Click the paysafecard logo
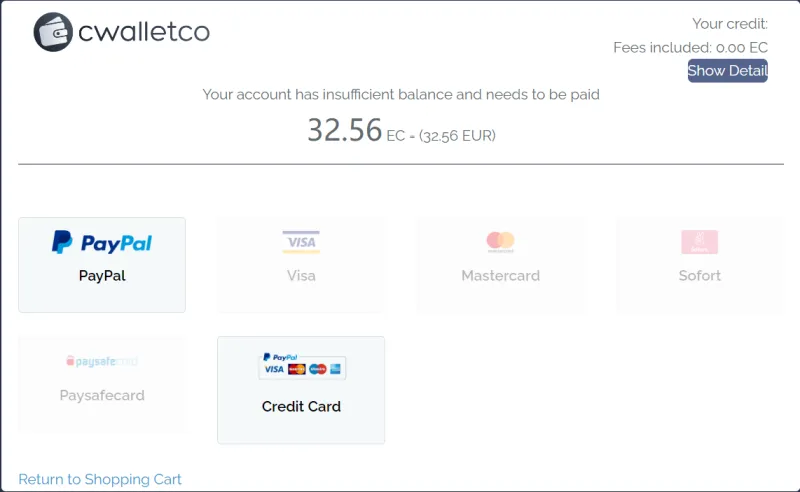Screen dimensions: 800x492 [x=102, y=361]
